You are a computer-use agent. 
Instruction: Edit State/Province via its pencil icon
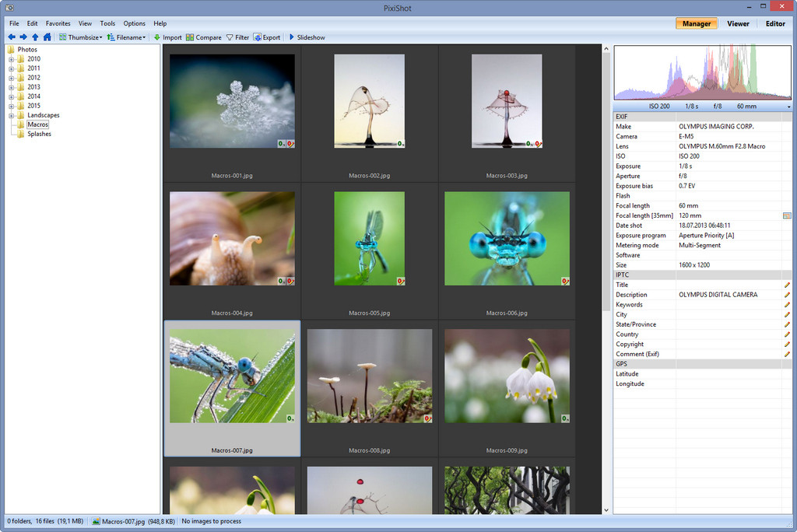tap(787, 324)
